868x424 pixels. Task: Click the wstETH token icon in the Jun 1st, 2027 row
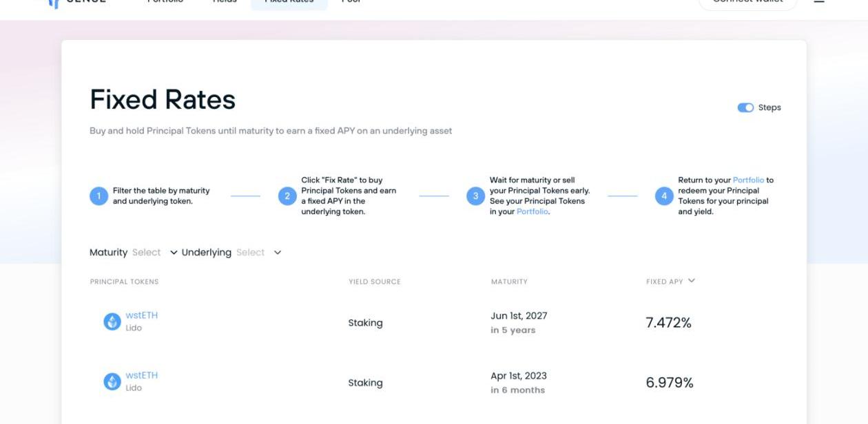click(x=112, y=321)
